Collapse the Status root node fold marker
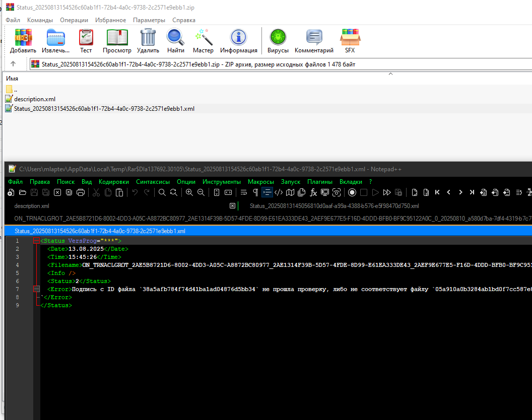 coord(36,241)
